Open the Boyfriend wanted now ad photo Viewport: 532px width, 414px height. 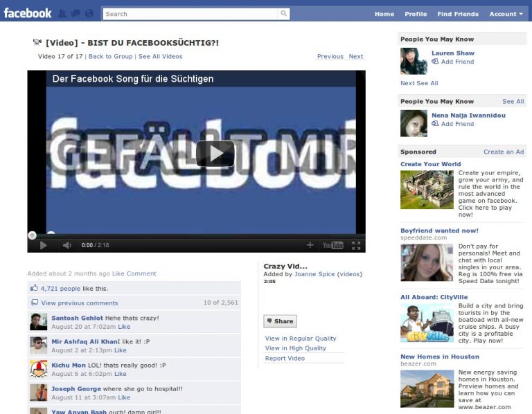[427, 263]
